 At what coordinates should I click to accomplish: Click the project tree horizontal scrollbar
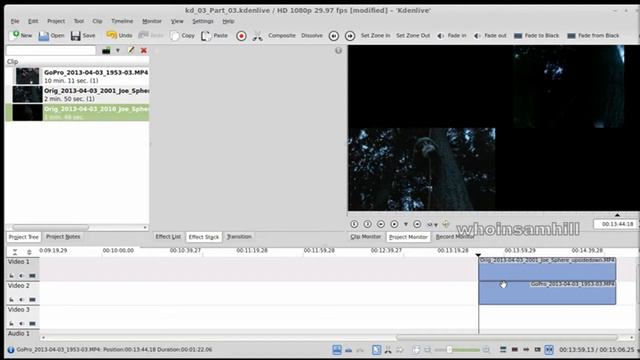click(x=50, y=227)
